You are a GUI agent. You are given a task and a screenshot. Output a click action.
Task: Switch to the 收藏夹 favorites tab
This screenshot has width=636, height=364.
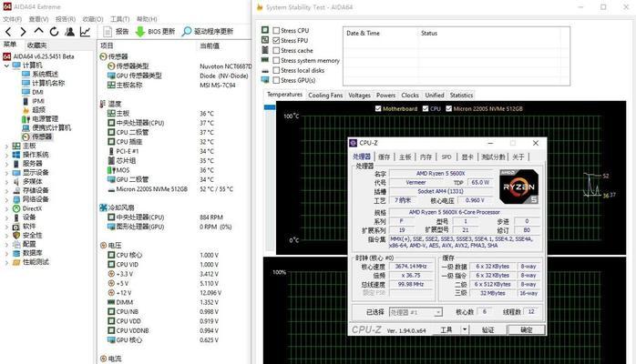pos(37,45)
